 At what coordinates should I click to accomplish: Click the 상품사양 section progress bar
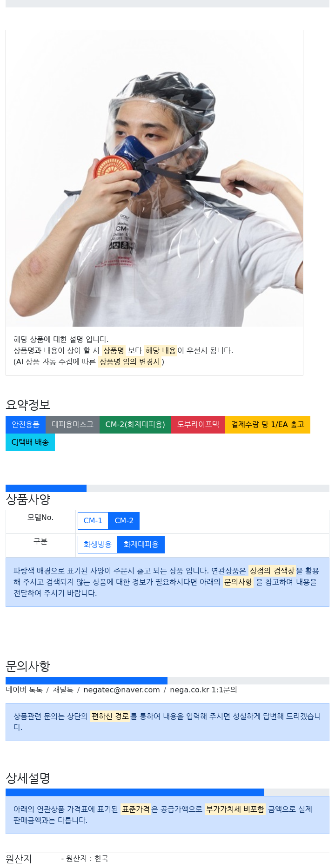[167, 488]
